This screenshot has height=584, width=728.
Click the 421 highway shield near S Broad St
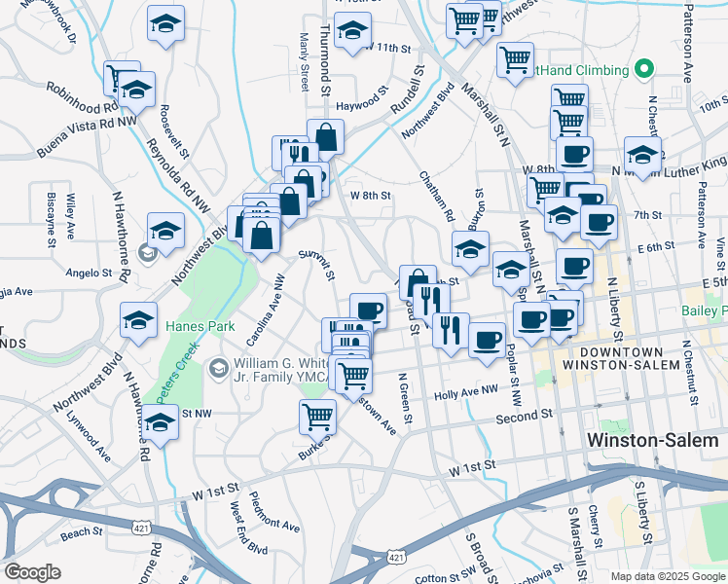[x=396, y=557]
